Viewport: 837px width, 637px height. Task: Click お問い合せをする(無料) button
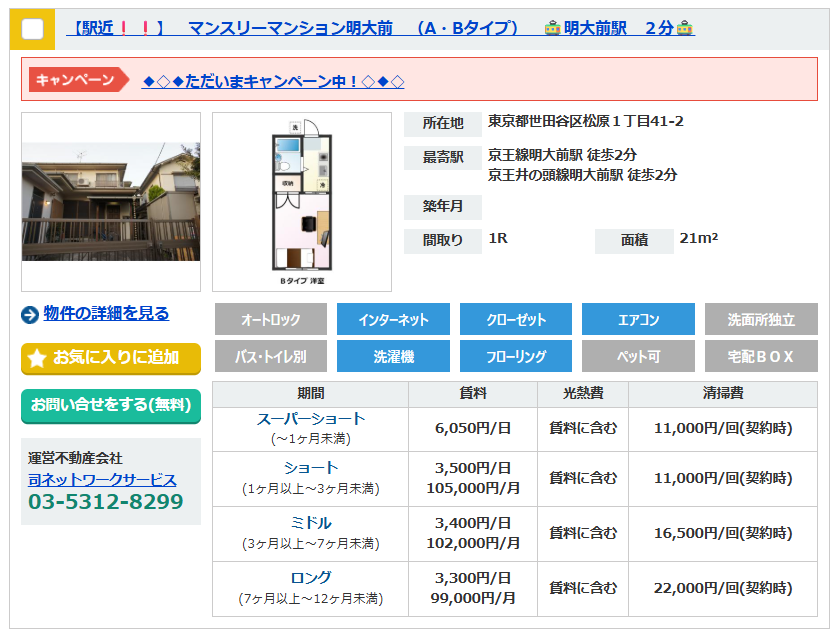click(111, 406)
